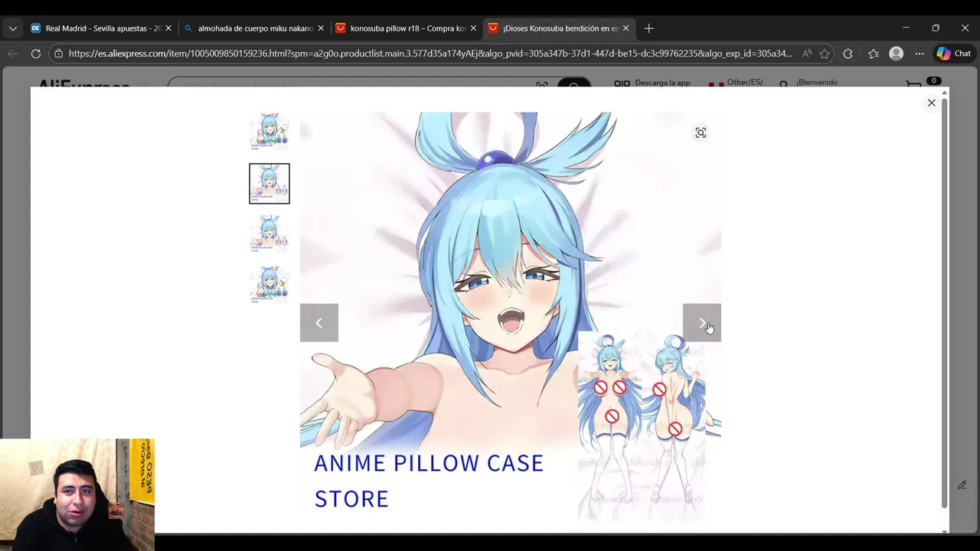Select the first product thumbnail
980x551 pixels.
(x=269, y=132)
